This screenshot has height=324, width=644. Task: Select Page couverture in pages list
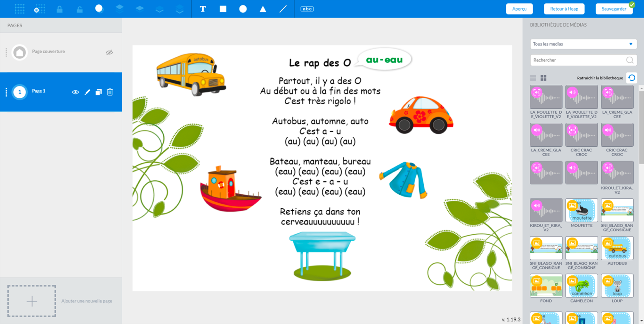(x=48, y=52)
